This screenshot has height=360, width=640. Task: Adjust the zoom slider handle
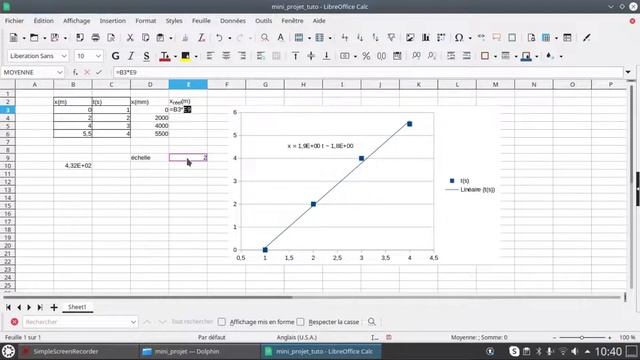point(582,338)
